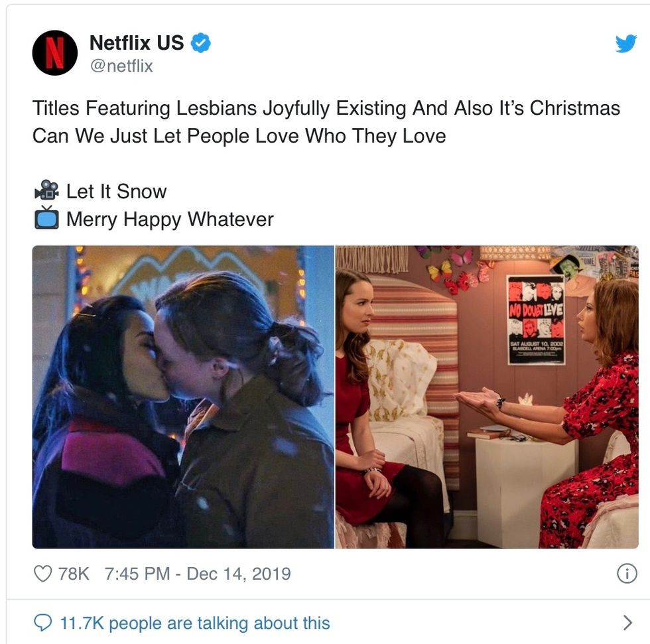Click the Twitter bird logo
This screenshot has height=644, width=650.
(x=626, y=43)
